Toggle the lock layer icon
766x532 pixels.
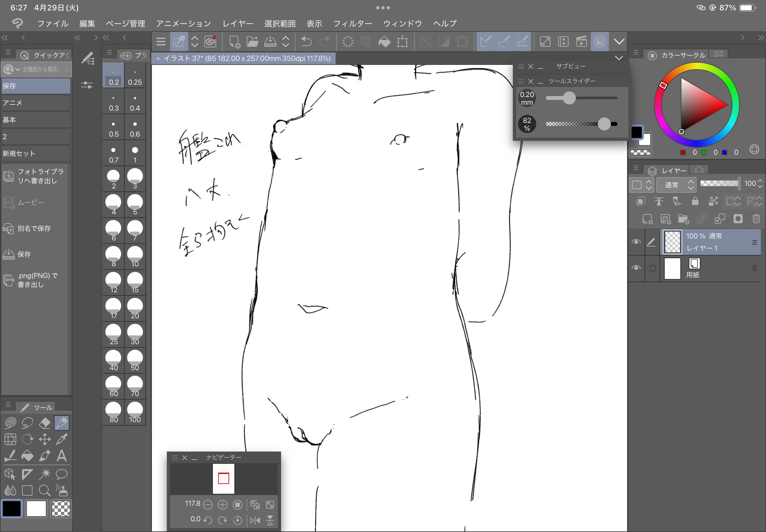pyautogui.click(x=695, y=201)
